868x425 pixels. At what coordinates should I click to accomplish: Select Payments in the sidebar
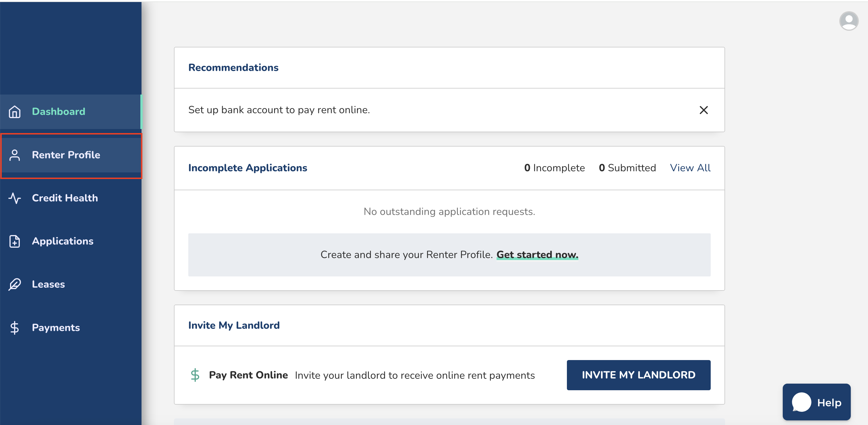click(x=71, y=328)
